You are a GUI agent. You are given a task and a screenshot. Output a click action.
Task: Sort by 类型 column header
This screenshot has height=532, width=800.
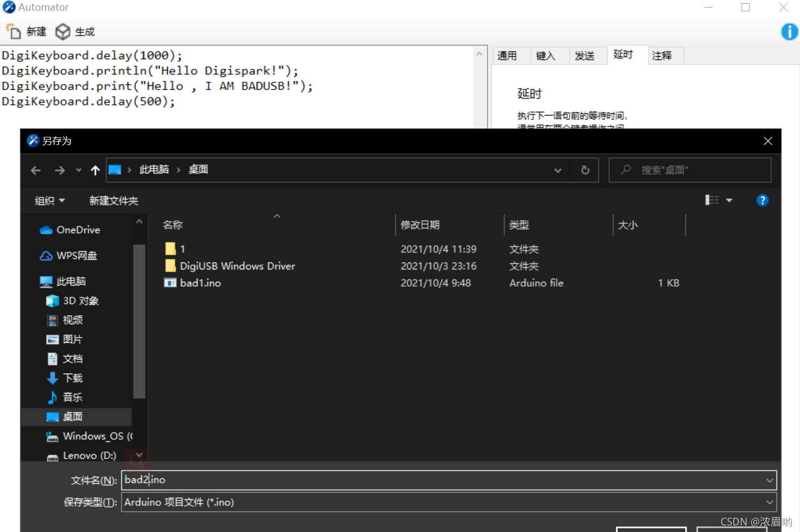click(x=519, y=225)
